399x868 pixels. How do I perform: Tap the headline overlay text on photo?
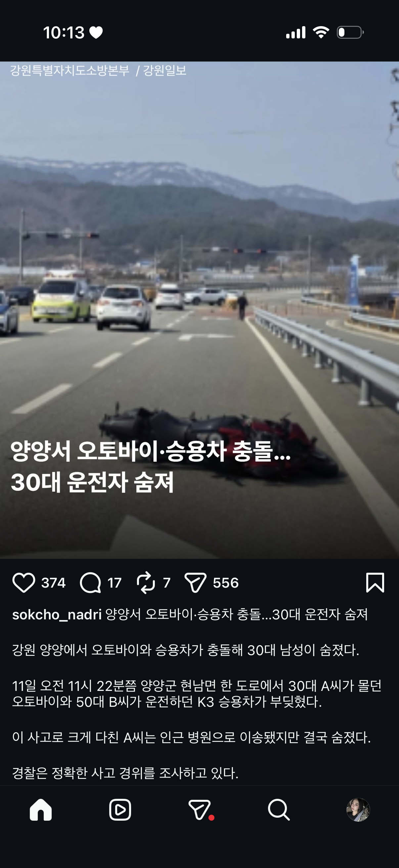click(x=150, y=467)
